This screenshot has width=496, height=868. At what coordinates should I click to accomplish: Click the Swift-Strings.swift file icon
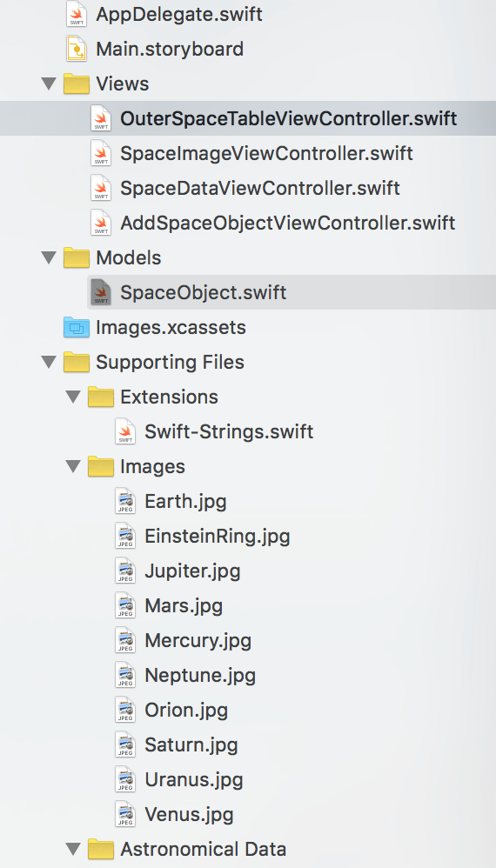point(125,431)
